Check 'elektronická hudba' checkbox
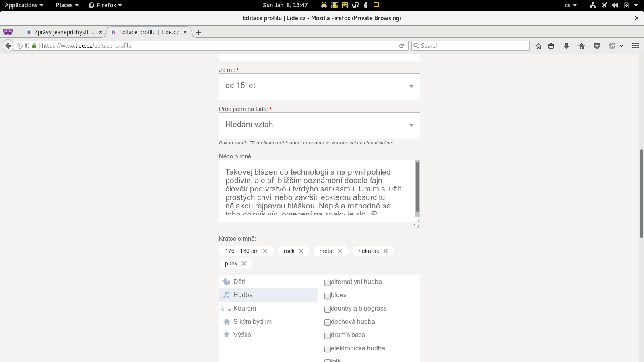 pyautogui.click(x=328, y=349)
